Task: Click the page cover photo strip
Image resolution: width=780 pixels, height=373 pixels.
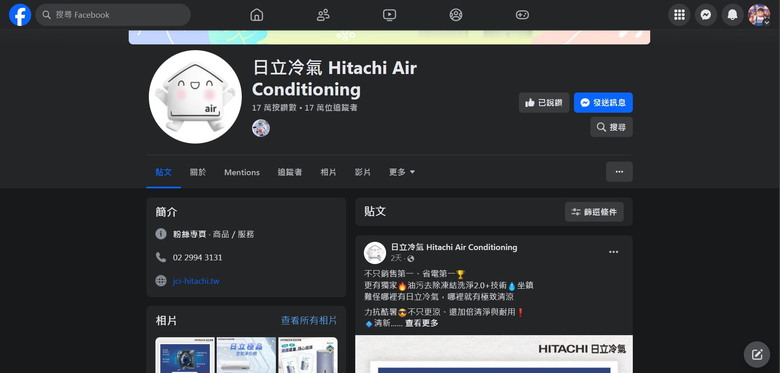Action: click(390, 37)
